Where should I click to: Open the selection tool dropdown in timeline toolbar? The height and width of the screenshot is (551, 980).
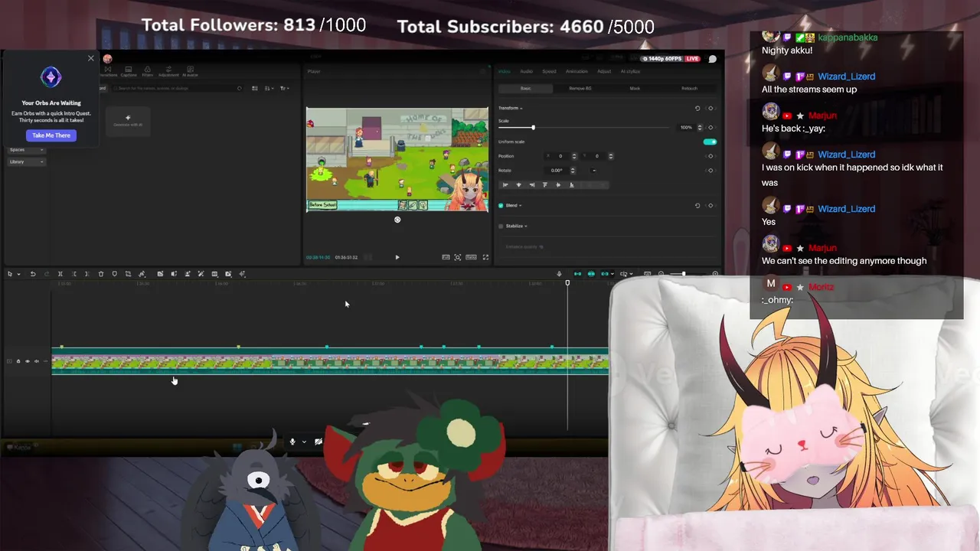click(x=18, y=274)
